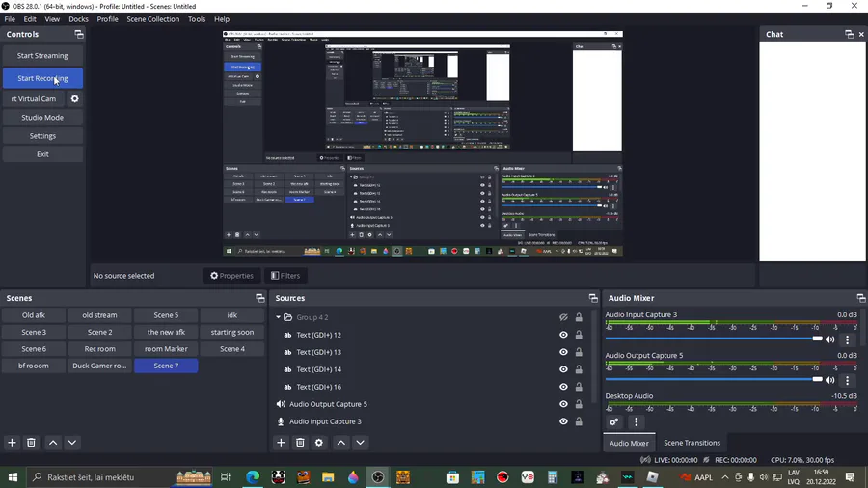This screenshot has width=868, height=488.
Task: Open the File menu
Action: (10, 19)
